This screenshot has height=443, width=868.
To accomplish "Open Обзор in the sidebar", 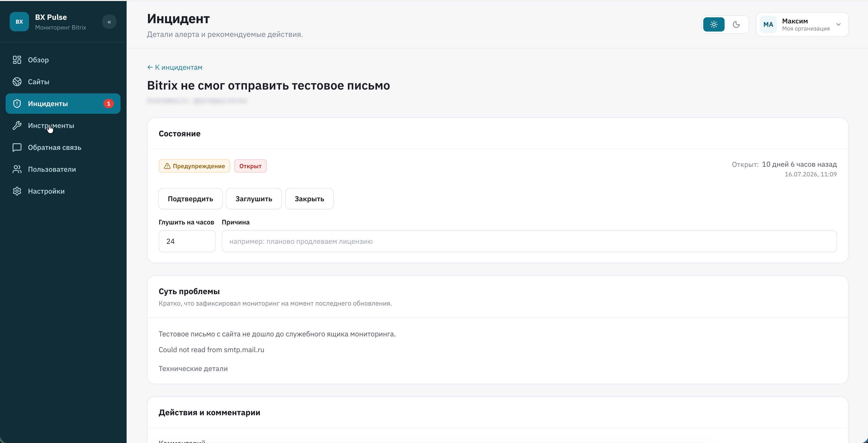I will pyautogui.click(x=63, y=60).
